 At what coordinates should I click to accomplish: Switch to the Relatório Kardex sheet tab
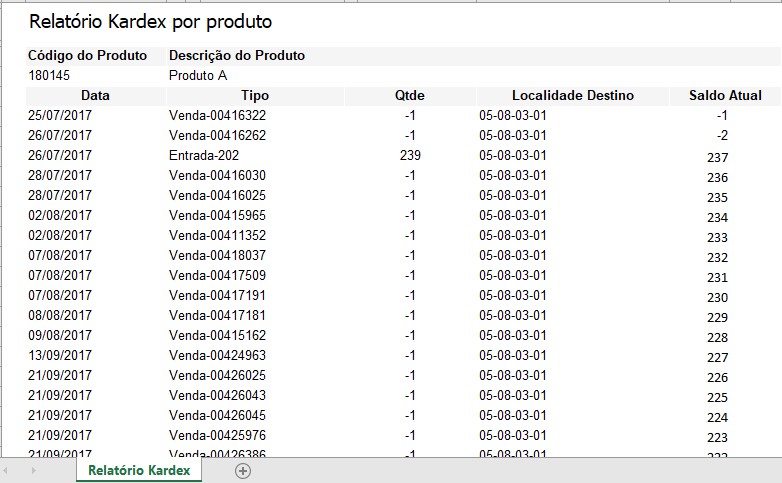tap(139, 470)
